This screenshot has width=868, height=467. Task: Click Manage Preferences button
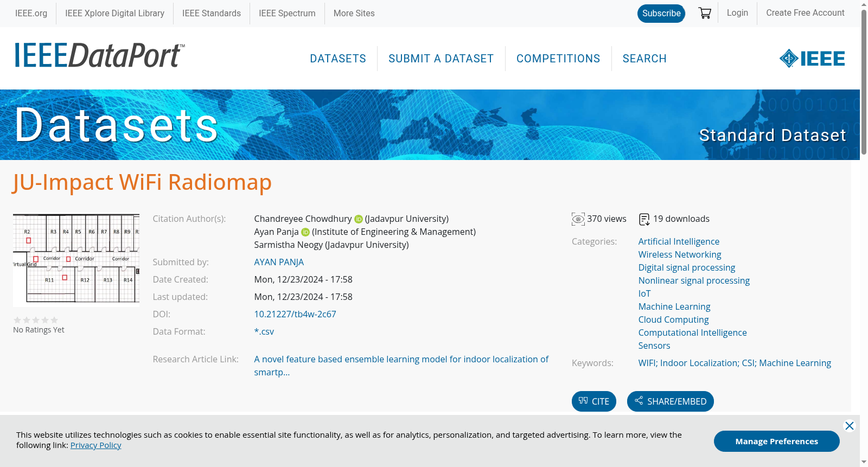[x=777, y=442]
